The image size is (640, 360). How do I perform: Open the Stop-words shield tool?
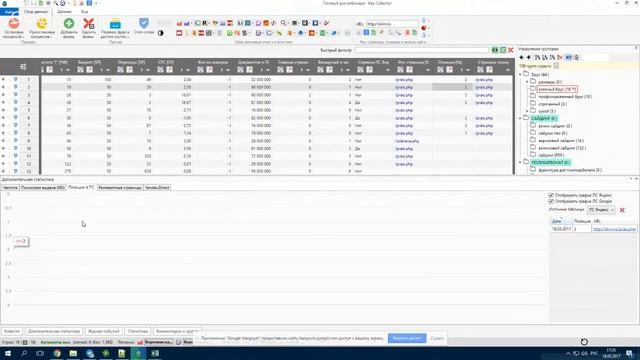coord(144,26)
